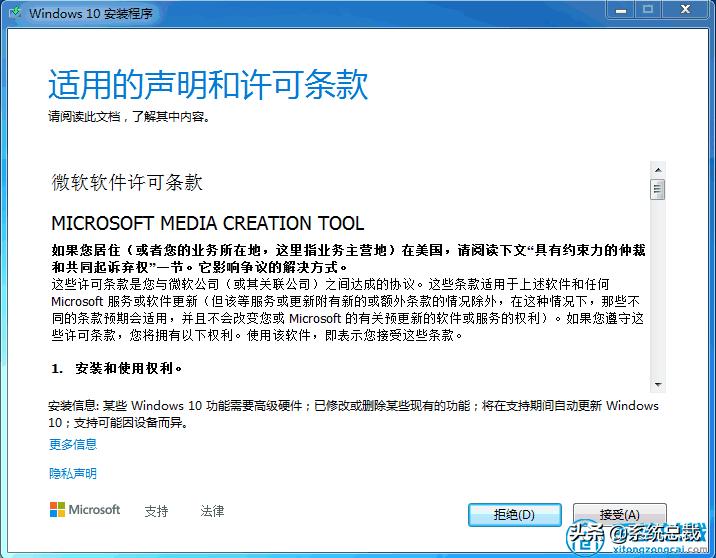The width and height of the screenshot is (716, 558).
Task: Click the 法律 legal link
Action: [x=212, y=511]
